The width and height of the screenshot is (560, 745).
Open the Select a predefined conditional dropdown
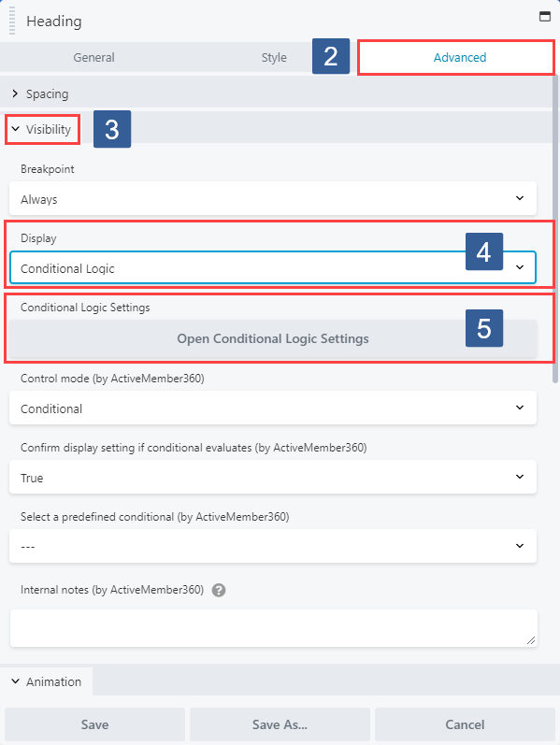pyautogui.click(x=273, y=546)
